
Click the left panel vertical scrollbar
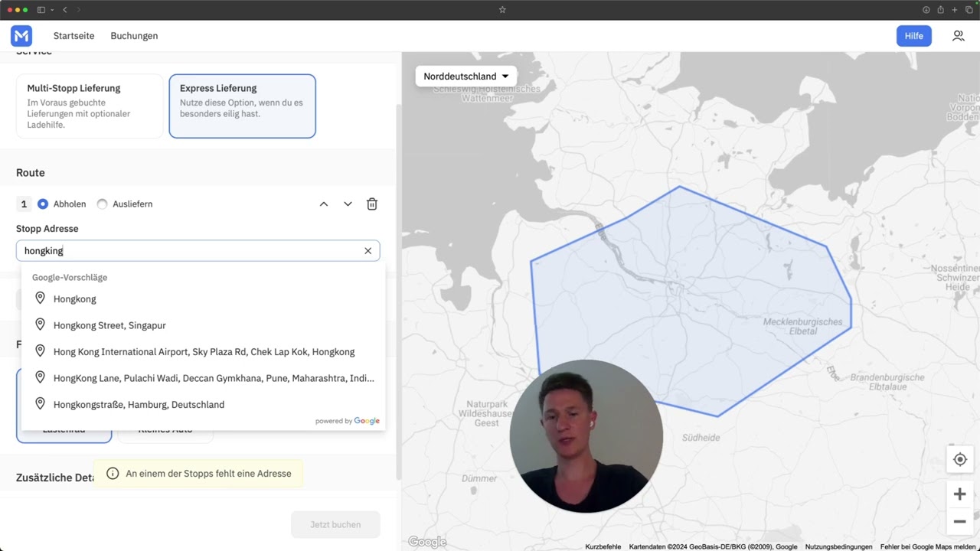click(x=397, y=291)
